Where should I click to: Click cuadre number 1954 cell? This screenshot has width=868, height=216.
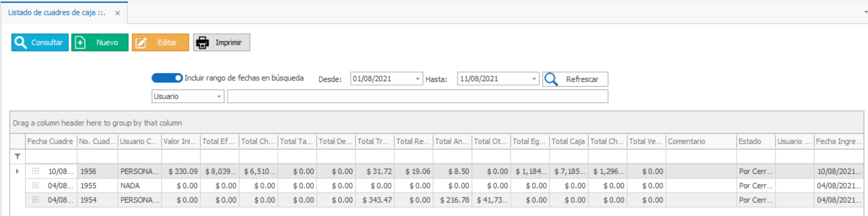click(x=97, y=200)
